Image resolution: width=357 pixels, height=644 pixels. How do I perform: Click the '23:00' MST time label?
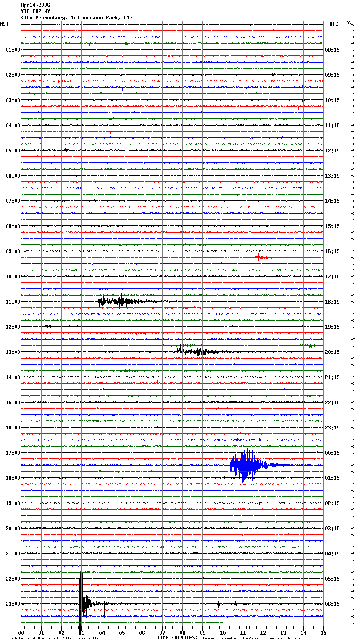(13, 604)
